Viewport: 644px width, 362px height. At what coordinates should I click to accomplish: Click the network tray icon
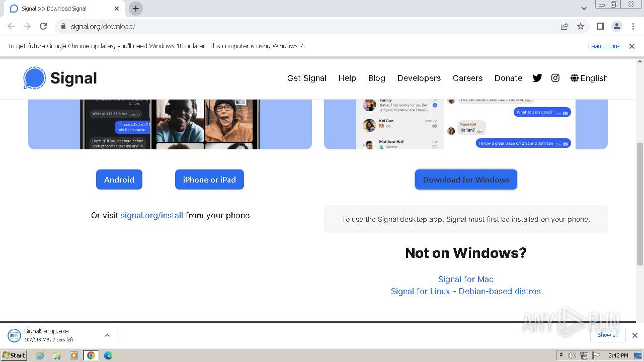point(584,355)
